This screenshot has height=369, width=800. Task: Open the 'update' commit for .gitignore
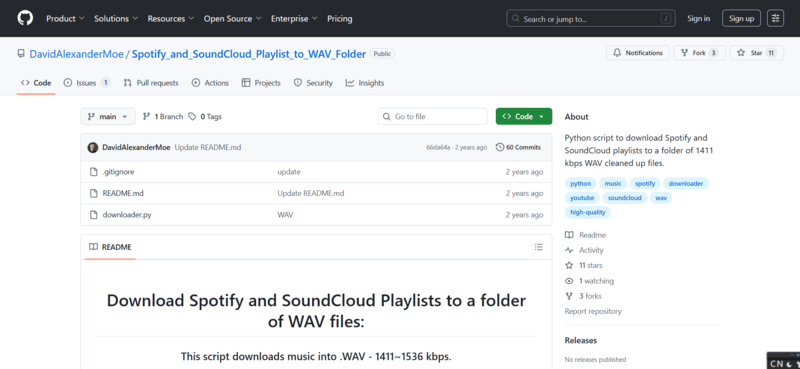pyautogui.click(x=289, y=172)
